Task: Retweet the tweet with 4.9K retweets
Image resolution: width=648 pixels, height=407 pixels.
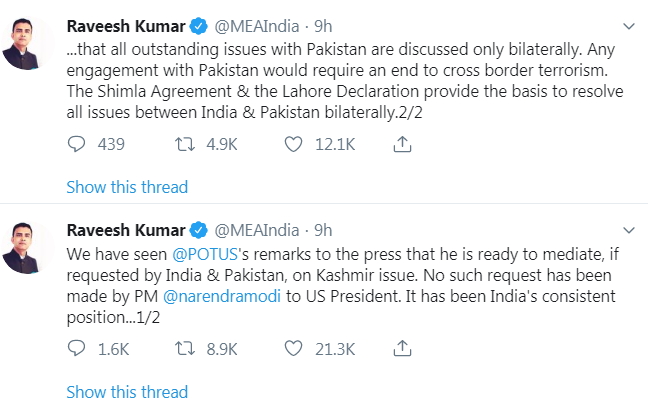Action: pos(184,144)
